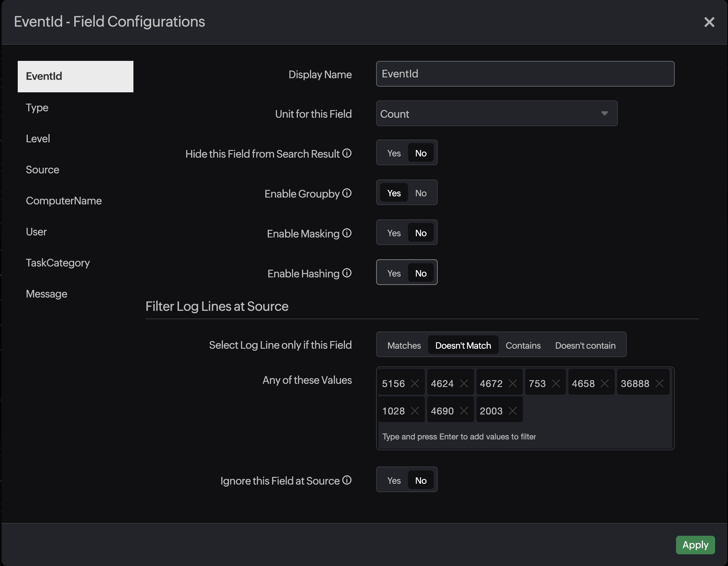Open the ComputerName field configuration
The height and width of the screenshot is (566, 728).
coord(64,201)
